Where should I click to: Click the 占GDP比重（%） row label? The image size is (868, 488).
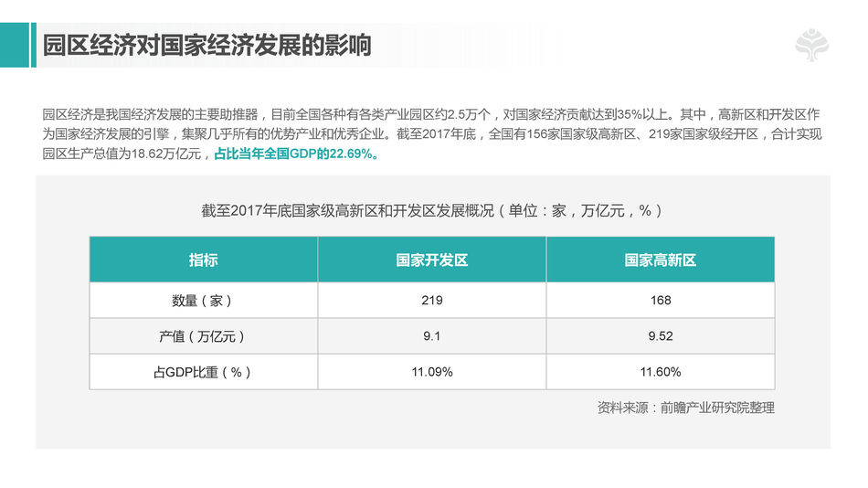[x=203, y=372]
